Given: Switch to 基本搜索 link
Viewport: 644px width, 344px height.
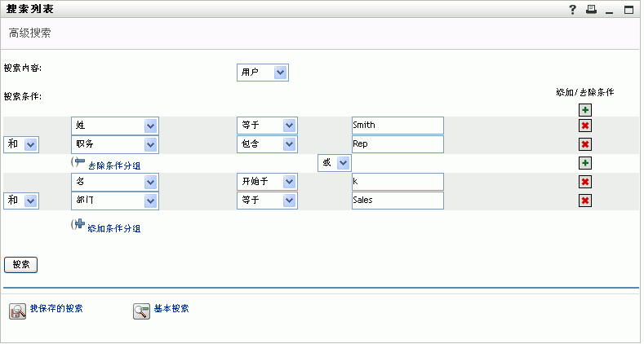Looking at the screenshot, I should pos(171,309).
